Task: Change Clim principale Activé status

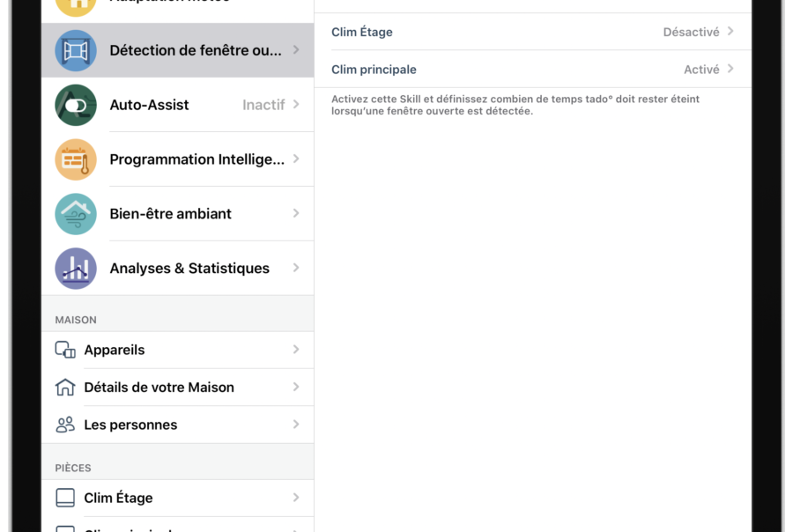Action: tap(701, 70)
